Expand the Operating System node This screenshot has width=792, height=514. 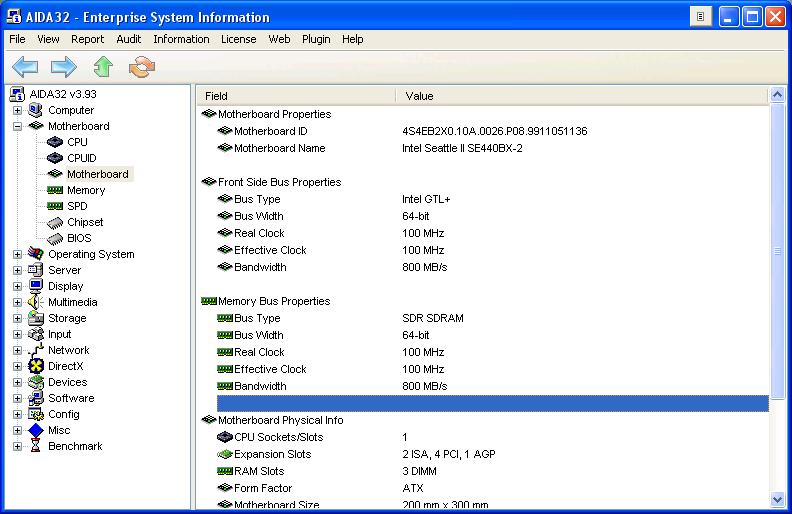pyautogui.click(x=17, y=254)
